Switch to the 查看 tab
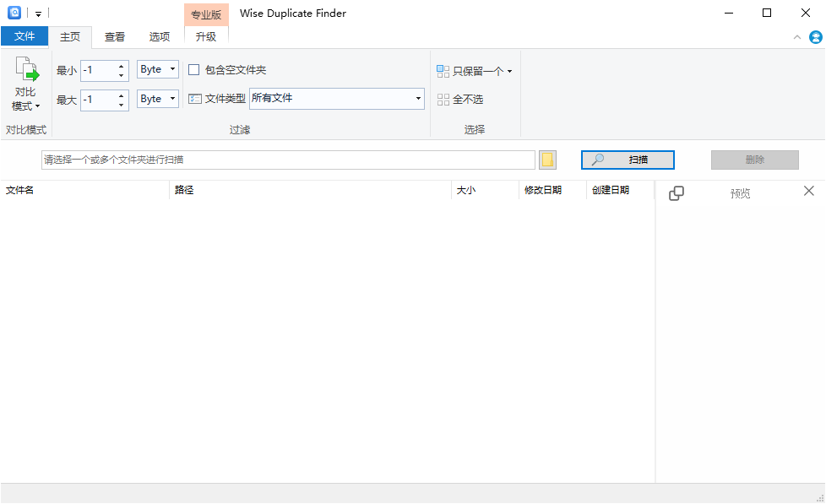 pyautogui.click(x=114, y=36)
